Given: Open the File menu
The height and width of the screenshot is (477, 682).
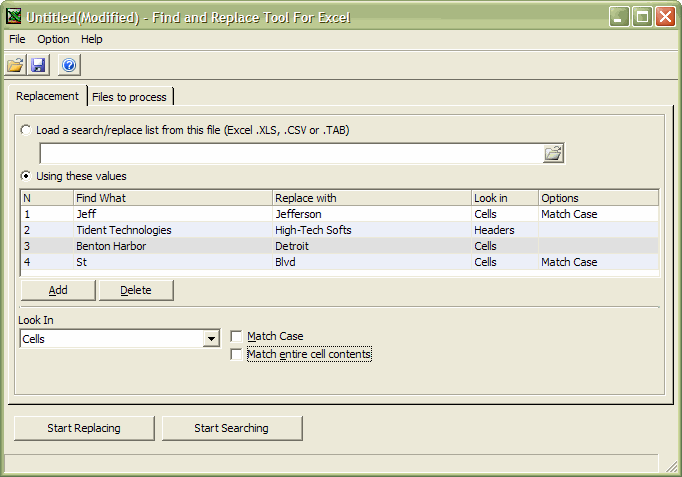Looking at the screenshot, I should click(17, 39).
